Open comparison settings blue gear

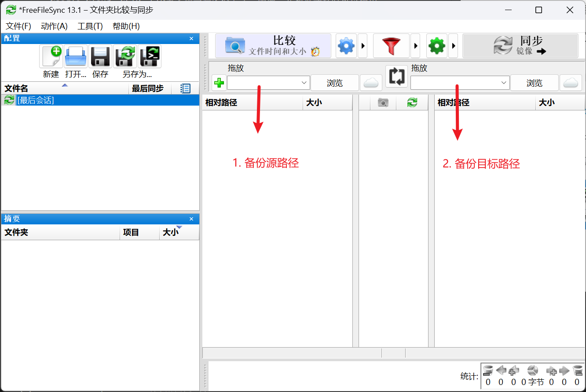[346, 46]
